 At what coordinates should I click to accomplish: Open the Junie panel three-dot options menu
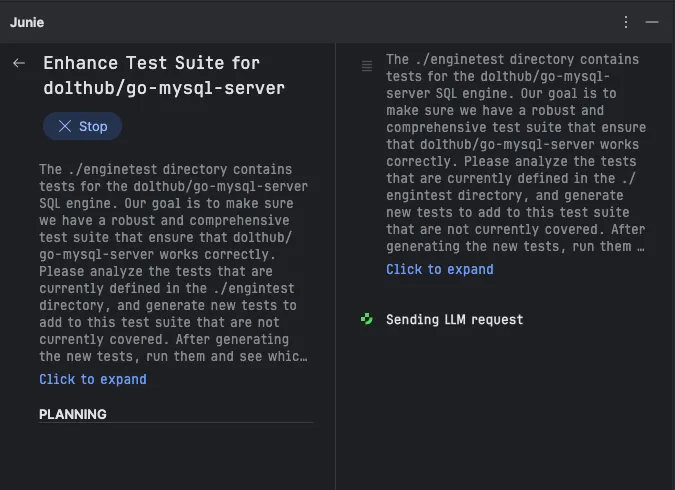pyautogui.click(x=626, y=22)
